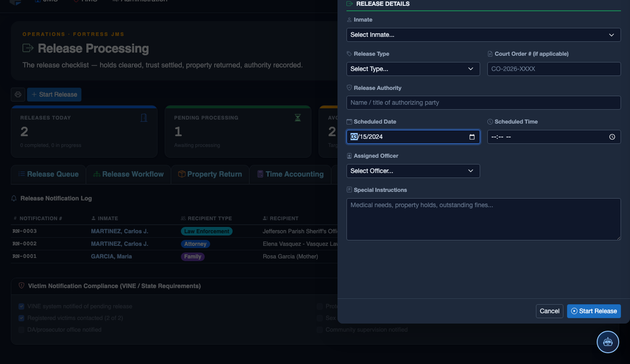Click the Release Authority name field
Image resolution: width=630 pixels, height=364 pixels.
(x=483, y=102)
